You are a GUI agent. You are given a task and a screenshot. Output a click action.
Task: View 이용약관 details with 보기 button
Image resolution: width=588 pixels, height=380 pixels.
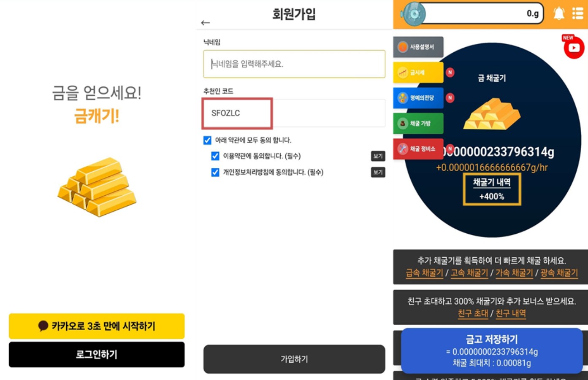pyautogui.click(x=378, y=156)
